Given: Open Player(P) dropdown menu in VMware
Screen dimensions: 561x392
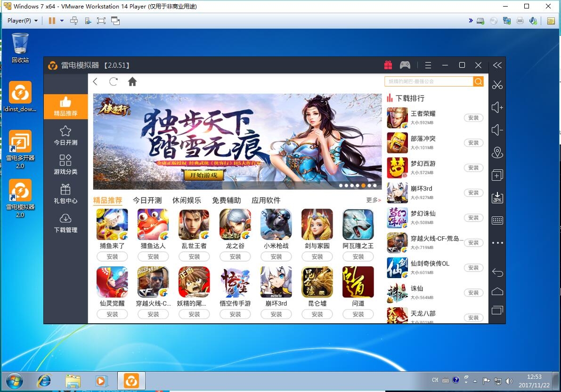Looking at the screenshot, I should tap(22, 21).
